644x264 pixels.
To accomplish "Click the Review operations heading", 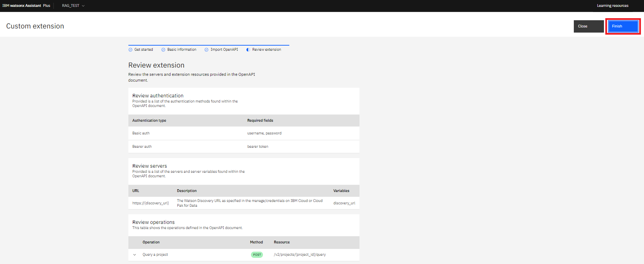I will pos(153,223).
